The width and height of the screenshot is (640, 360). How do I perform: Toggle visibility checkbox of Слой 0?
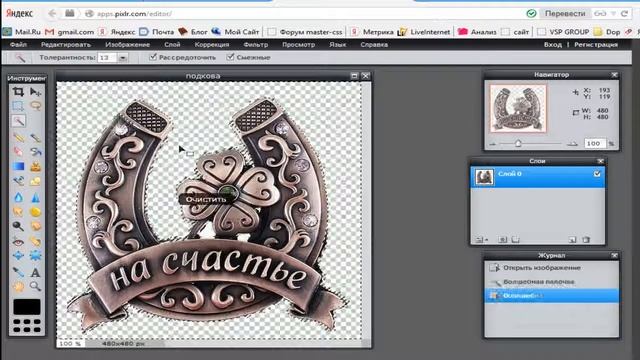[x=597, y=174]
